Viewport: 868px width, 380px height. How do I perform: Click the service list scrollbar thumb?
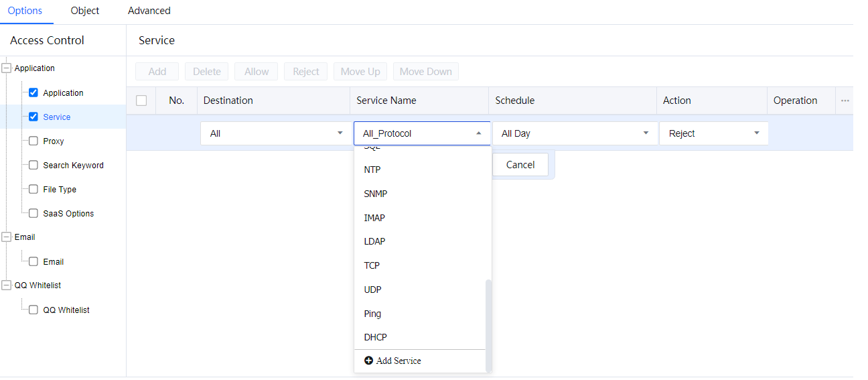tap(488, 325)
